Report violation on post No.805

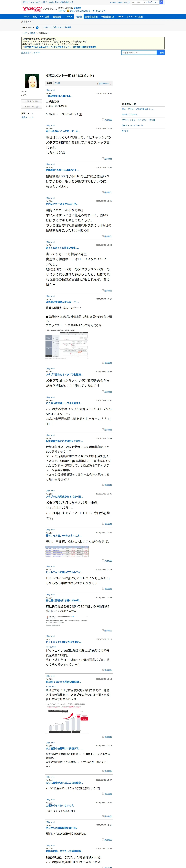107,392
